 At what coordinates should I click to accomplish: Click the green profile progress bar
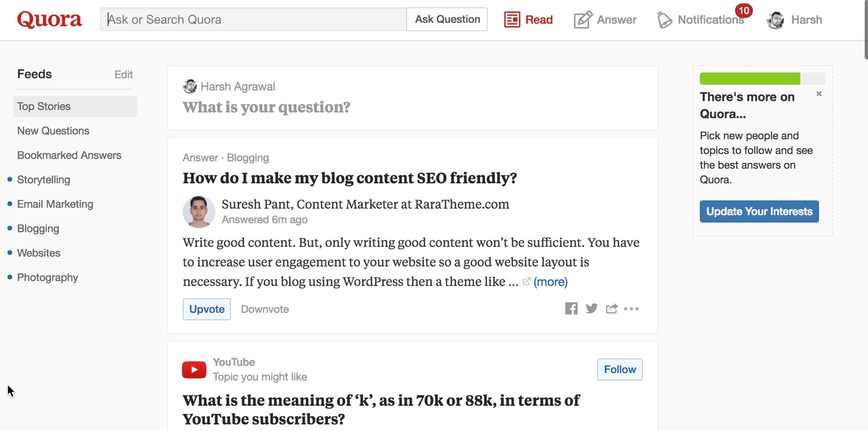coord(762,78)
